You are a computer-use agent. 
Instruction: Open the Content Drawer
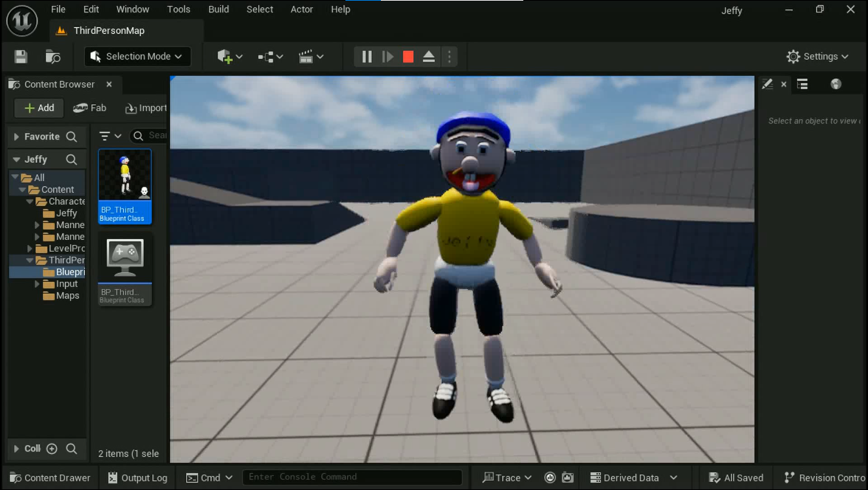pyautogui.click(x=50, y=477)
